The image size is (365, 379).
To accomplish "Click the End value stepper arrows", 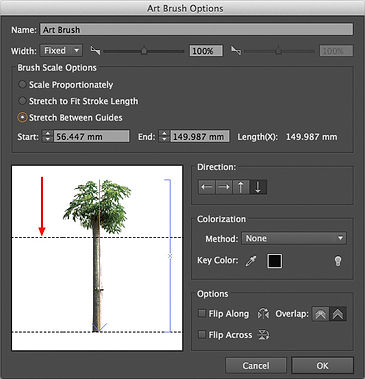I will pyautogui.click(x=164, y=136).
